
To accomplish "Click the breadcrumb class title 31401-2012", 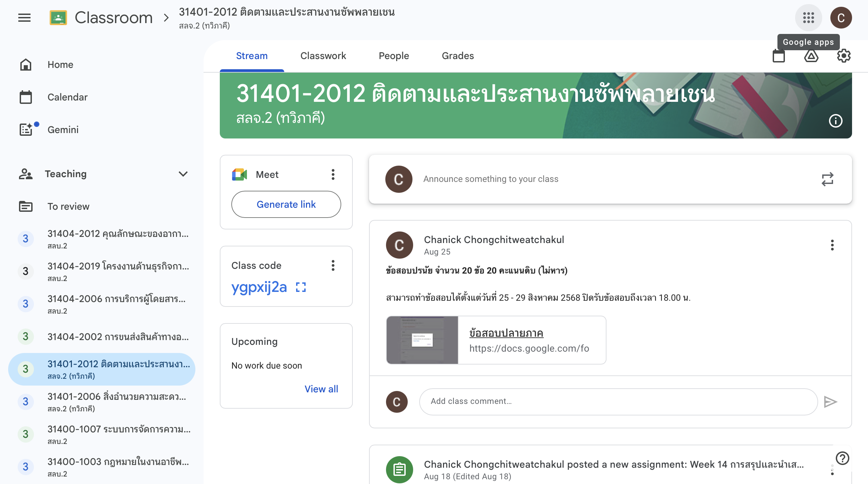I will click(287, 12).
